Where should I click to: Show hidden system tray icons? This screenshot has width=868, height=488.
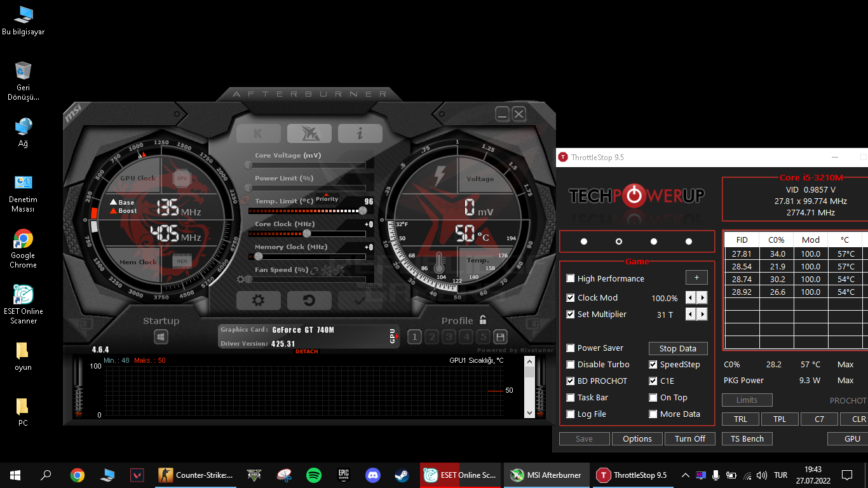tap(685, 475)
